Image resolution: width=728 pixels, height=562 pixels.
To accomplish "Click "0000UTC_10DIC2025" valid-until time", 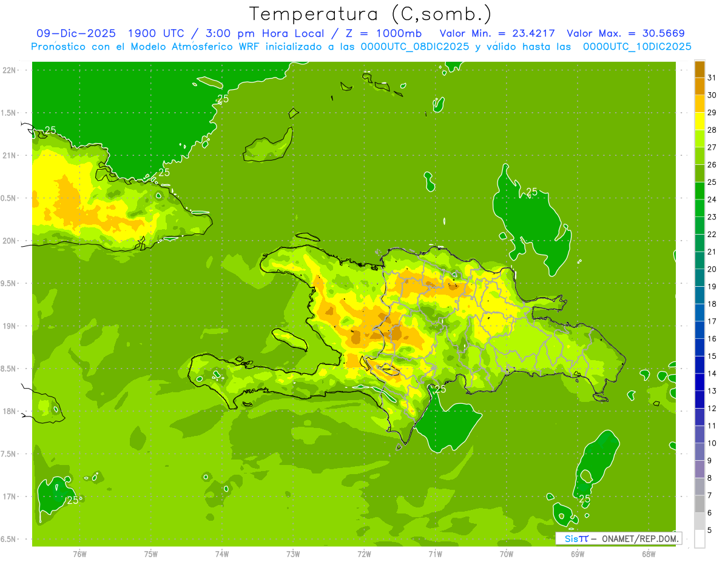I will point(637,46).
